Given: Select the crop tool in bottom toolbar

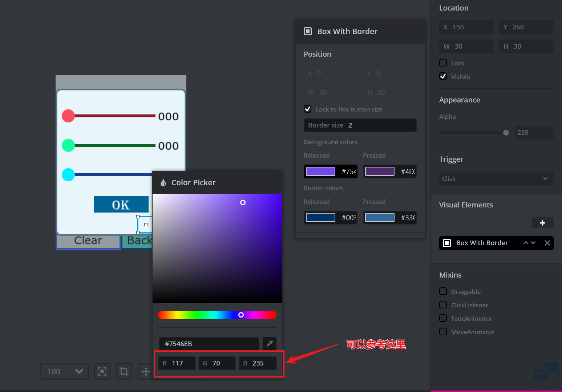Looking at the screenshot, I should coord(124,371).
